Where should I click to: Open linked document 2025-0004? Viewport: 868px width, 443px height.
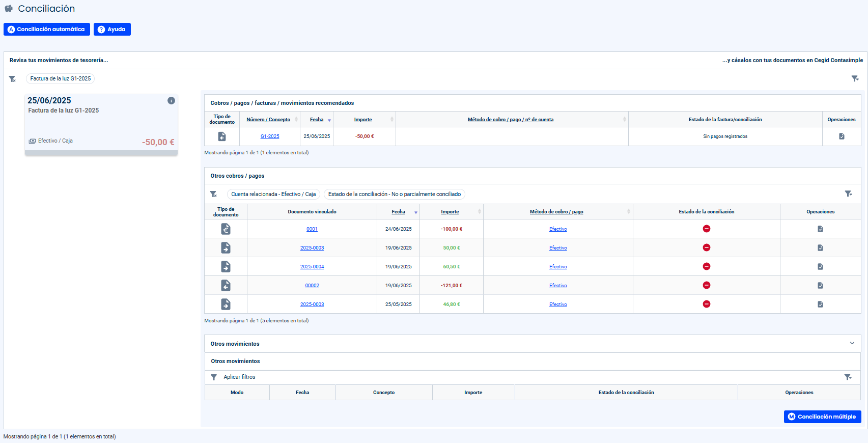coord(312,267)
